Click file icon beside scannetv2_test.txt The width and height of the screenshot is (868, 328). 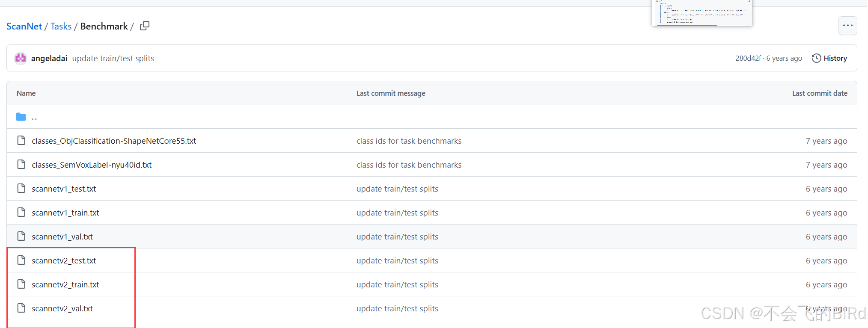[21, 260]
